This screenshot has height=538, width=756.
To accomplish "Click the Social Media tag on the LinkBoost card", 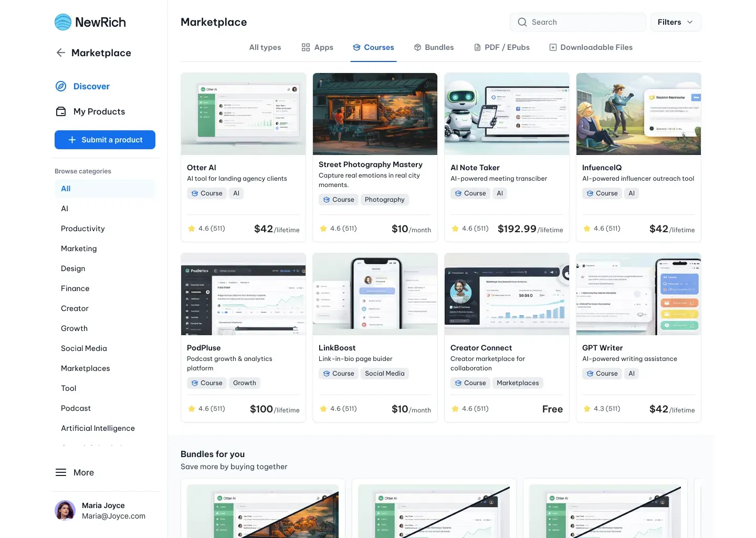I will [x=385, y=374].
